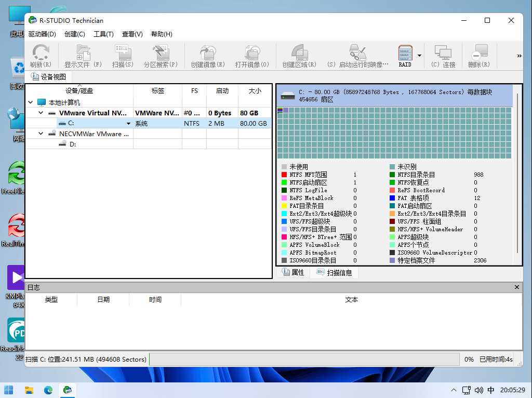
Task: Click the RAID toolbar icon
Action: [405, 56]
